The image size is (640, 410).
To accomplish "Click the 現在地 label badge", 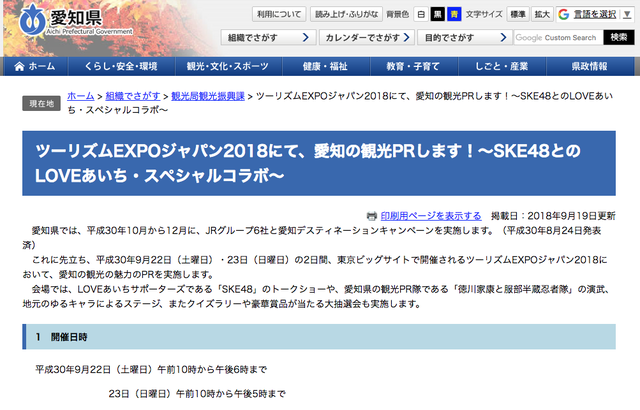I will click(x=42, y=104).
